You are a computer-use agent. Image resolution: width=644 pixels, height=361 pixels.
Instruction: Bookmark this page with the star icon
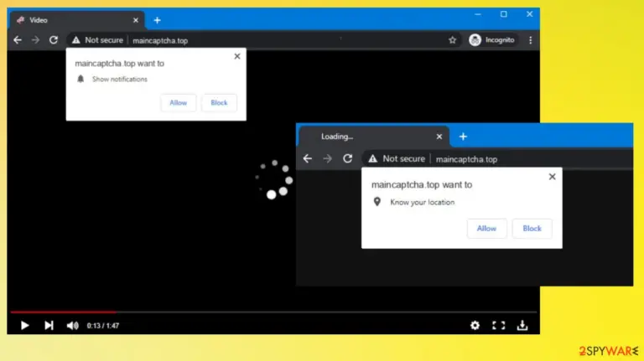click(452, 40)
